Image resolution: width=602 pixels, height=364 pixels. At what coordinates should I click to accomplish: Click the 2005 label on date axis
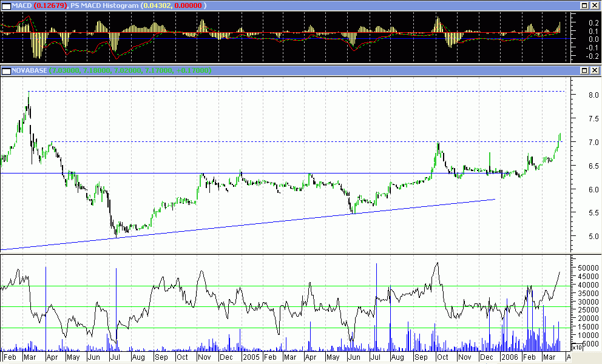pyautogui.click(x=251, y=357)
